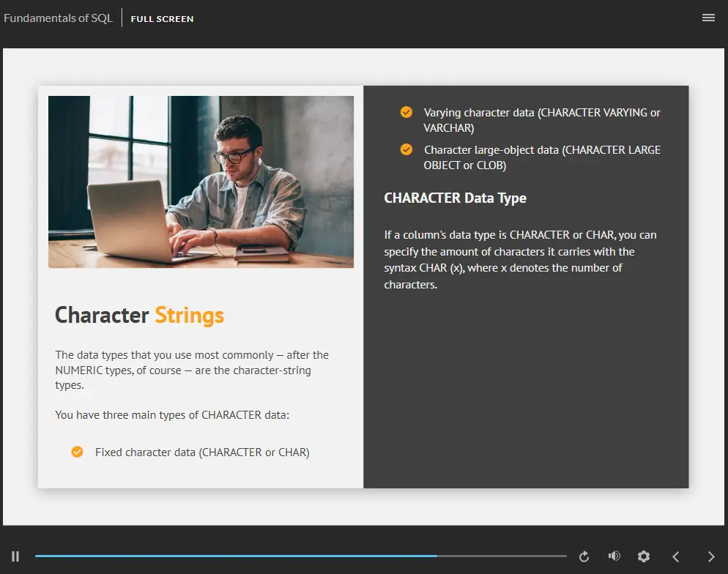Open the hamburger menu at top right
This screenshot has width=728, height=574.
pyautogui.click(x=708, y=18)
